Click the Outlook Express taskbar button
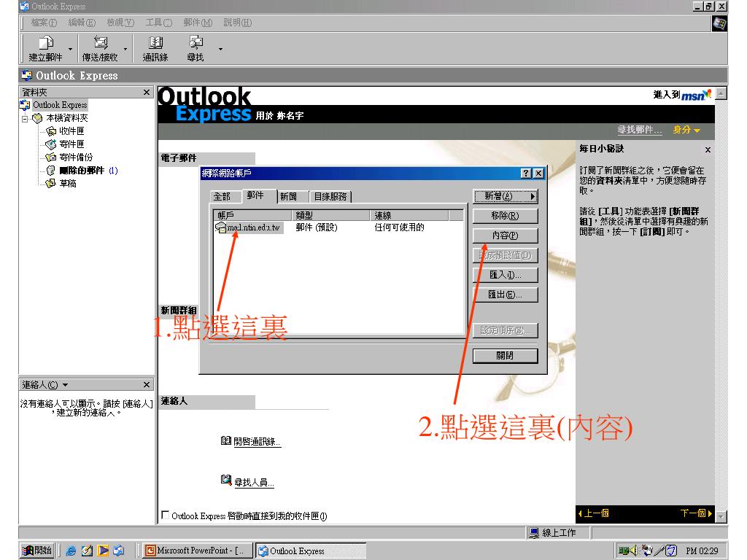 (x=311, y=551)
